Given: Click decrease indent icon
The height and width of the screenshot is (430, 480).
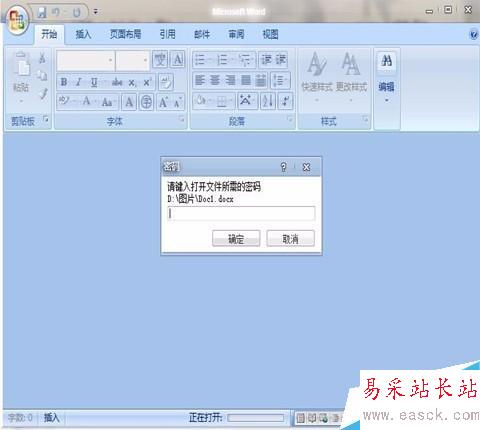Looking at the screenshot, I should click(267, 60).
